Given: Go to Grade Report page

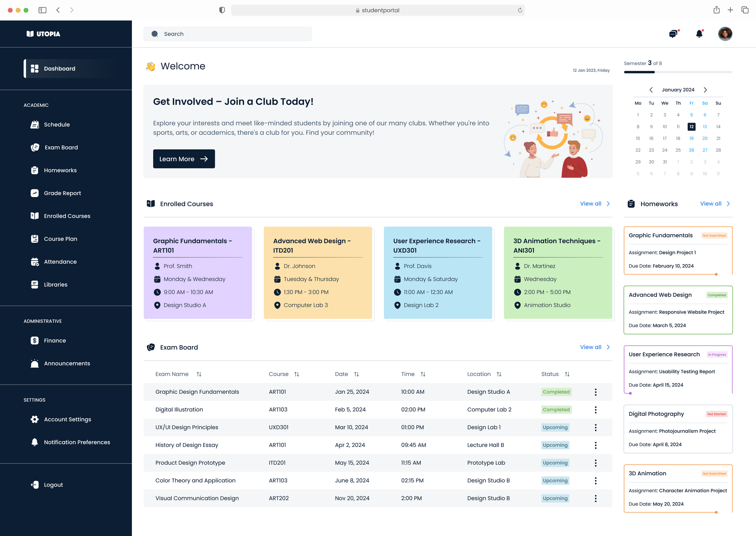Looking at the screenshot, I should point(62,193).
